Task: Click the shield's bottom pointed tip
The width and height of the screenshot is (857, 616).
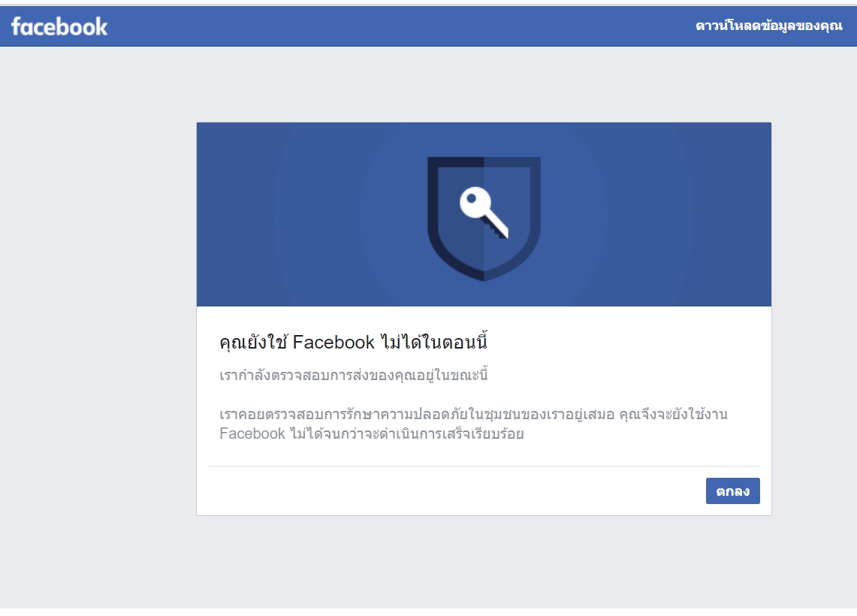Action: [x=484, y=276]
